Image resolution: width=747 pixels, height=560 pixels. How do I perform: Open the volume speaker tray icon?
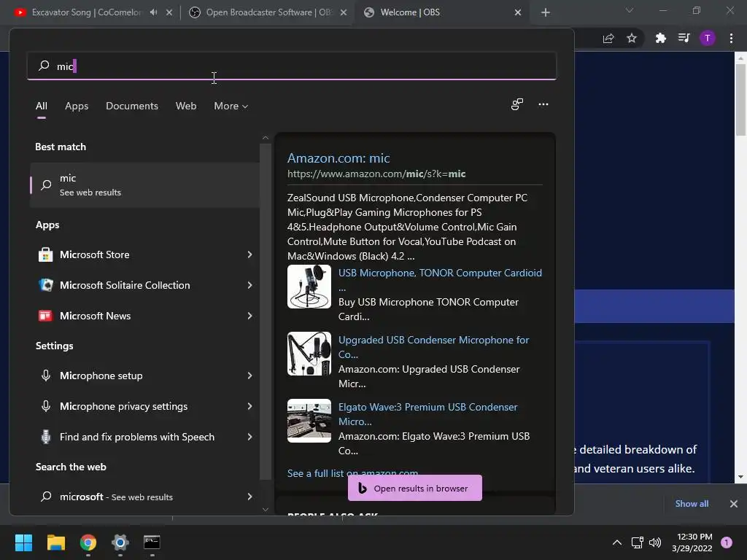coord(655,542)
